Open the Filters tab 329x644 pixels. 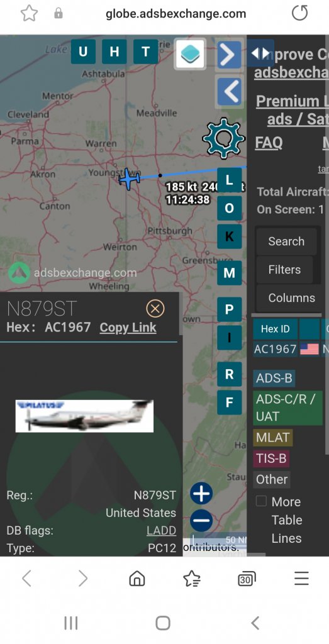coord(284,270)
